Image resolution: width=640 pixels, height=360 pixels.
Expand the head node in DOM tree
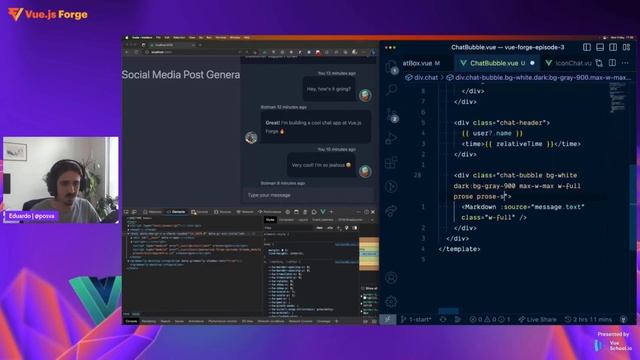[x=129, y=229]
